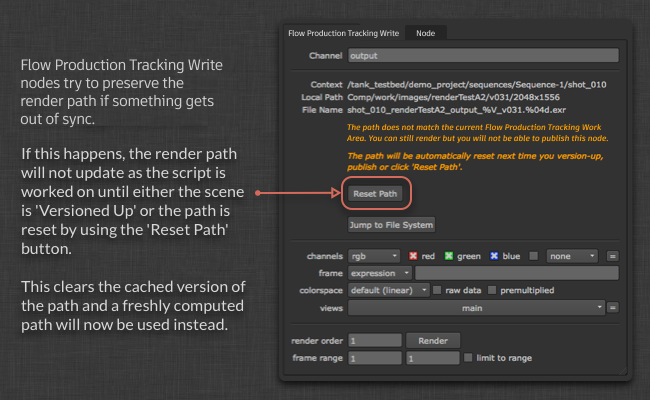Click the Local Path value text
650x400 pixels.
pyautogui.click(x=454, y=97)
